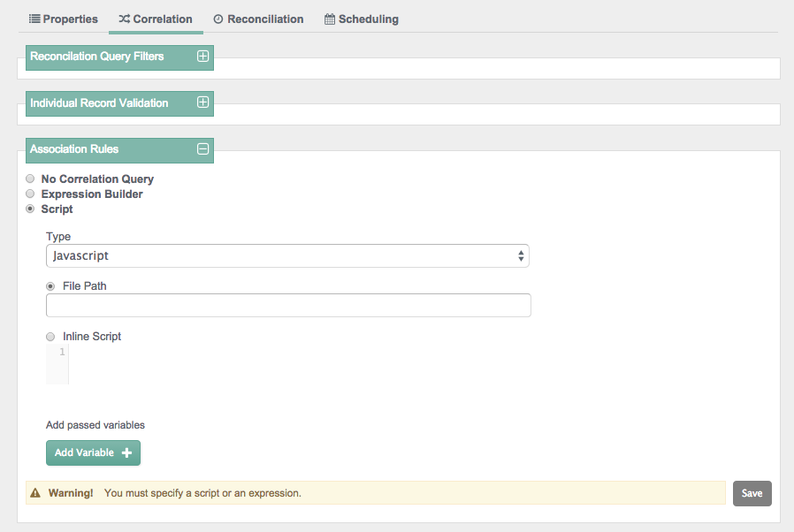Screen dimensions: 794x532
Task: Choose the Inline Script radio option
Action: pos(50,337)
